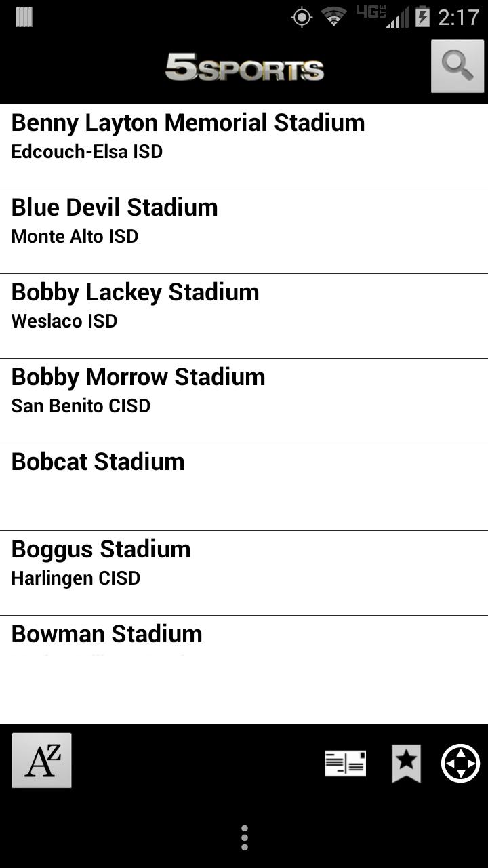The height and width of the screenshot is (868, 488).
Task: Open the starred bookmarks icon
Action: point(406,764)
